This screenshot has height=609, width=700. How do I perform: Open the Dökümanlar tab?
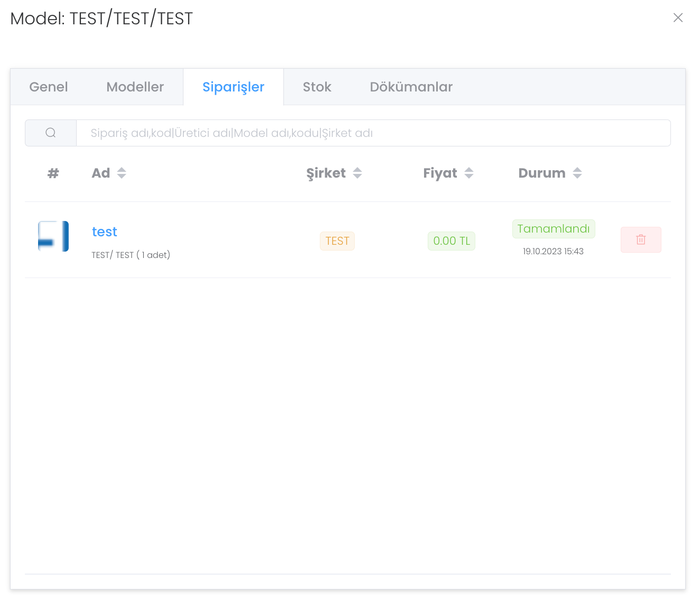[411, 87]
